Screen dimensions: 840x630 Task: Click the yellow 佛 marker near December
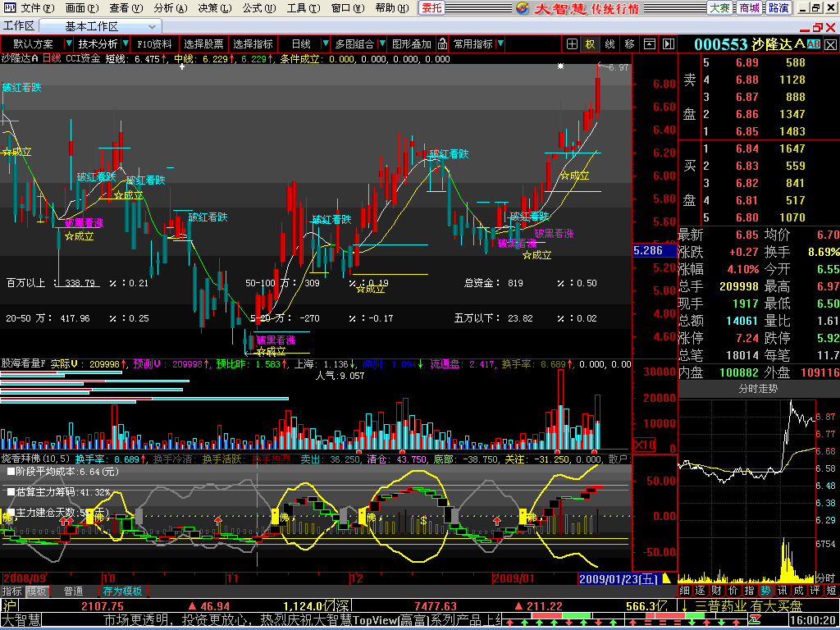(363, 517)
